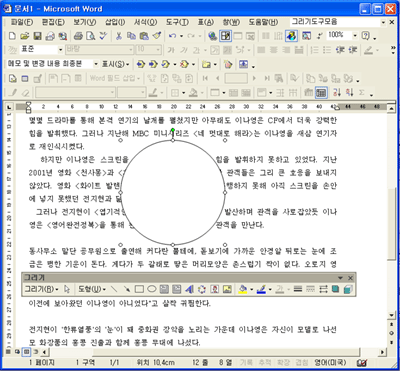Apply fill color with paint bucket
The width and height of the screenshot is (400, 371).
coord(243,289)
